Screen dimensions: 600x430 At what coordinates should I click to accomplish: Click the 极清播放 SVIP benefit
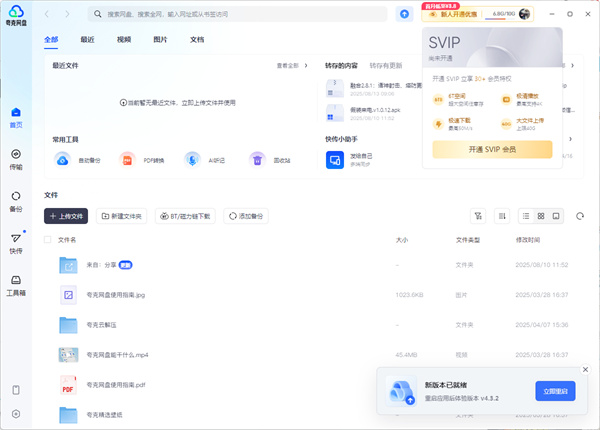pyautogui.click(x=522, y=99)
